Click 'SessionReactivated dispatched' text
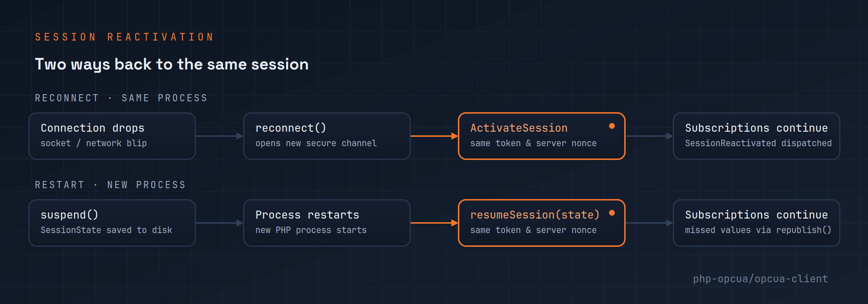 (758, 143)
